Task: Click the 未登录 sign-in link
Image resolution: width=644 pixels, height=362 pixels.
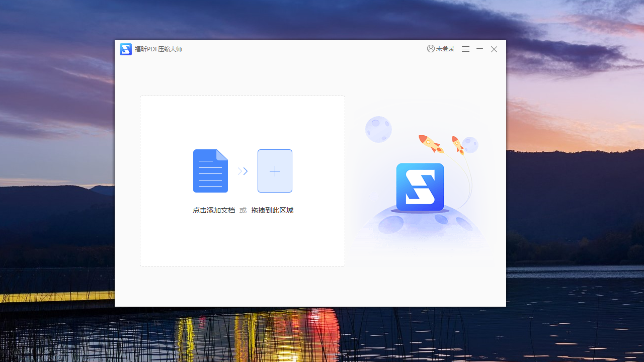Action: click(x=445, y=48)
